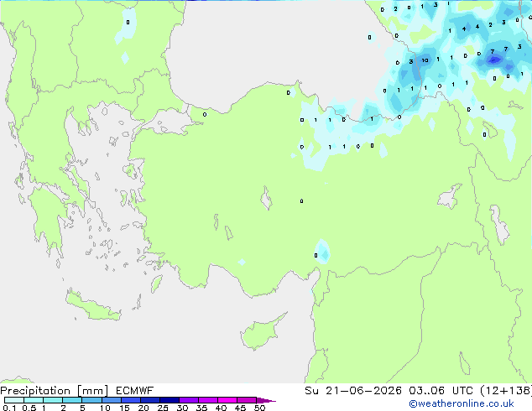Viewport: 532px width, 411px height.
Task: Click the legend label 0.1
Action: pyautogui.click(x=9, y=408)
